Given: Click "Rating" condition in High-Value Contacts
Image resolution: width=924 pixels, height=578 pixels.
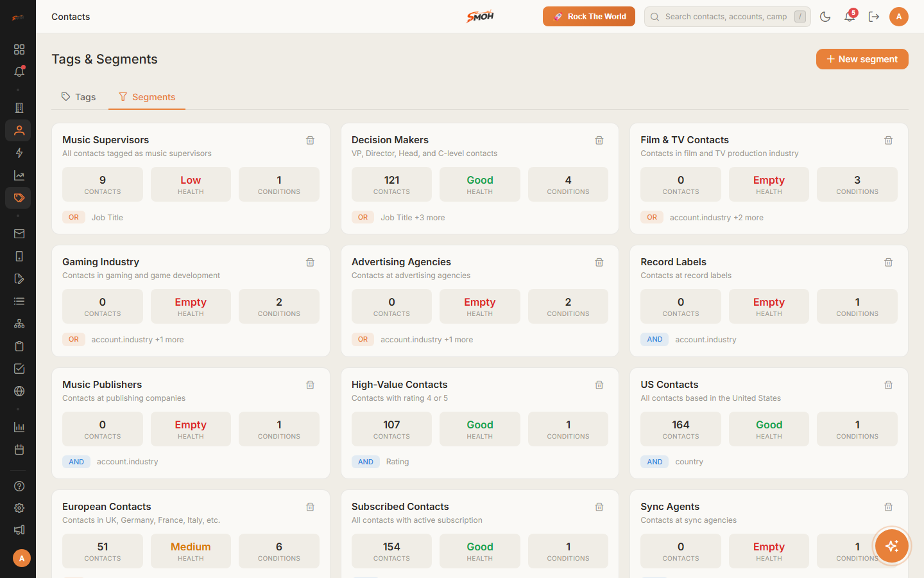Looking at the screenshot, I should (397, 462).
